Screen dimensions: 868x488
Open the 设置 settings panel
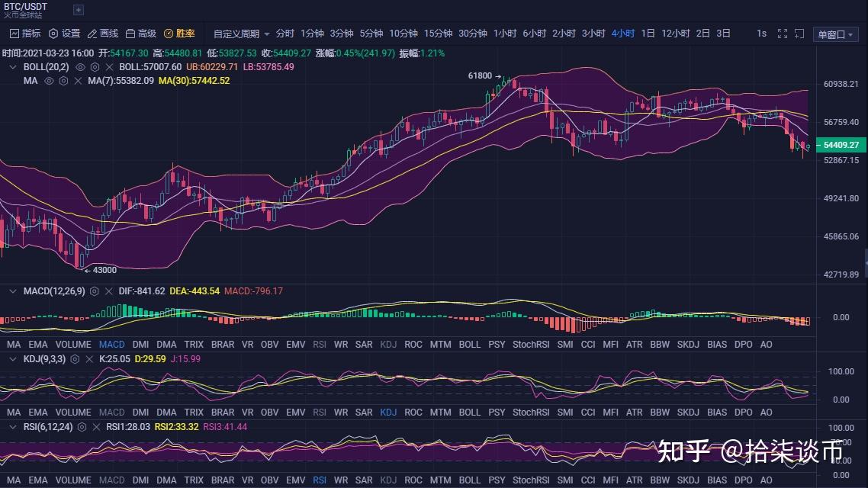(x=64, y=34)
